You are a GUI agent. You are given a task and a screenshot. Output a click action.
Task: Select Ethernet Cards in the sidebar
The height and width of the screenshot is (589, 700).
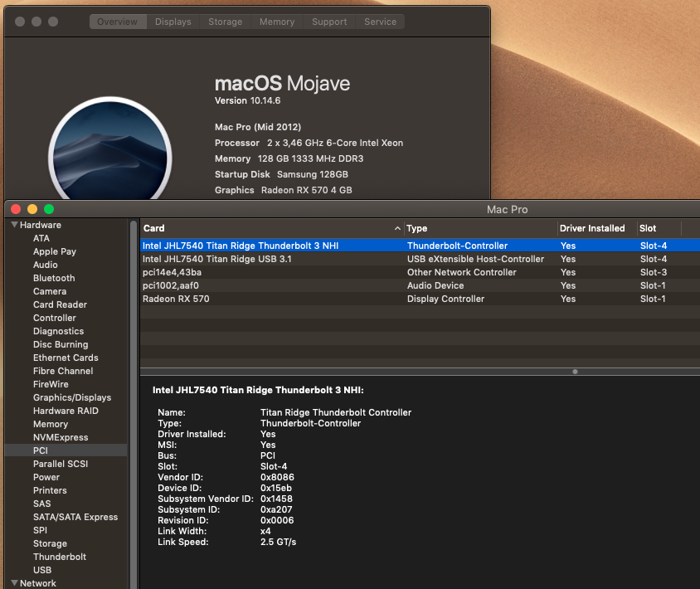(66, 358)
